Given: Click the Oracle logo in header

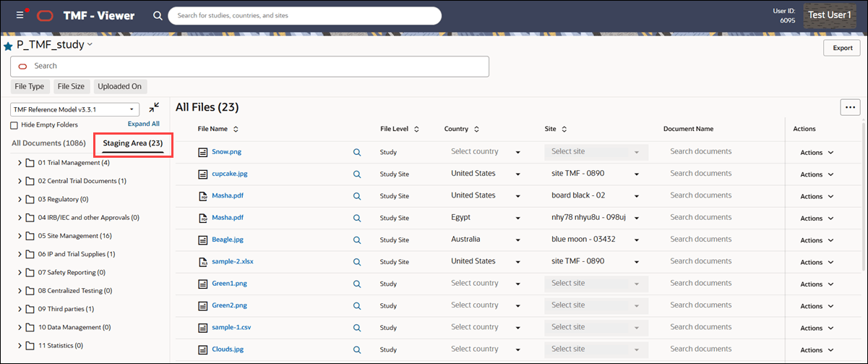Looking at the screenshot, I should point(45,15).
